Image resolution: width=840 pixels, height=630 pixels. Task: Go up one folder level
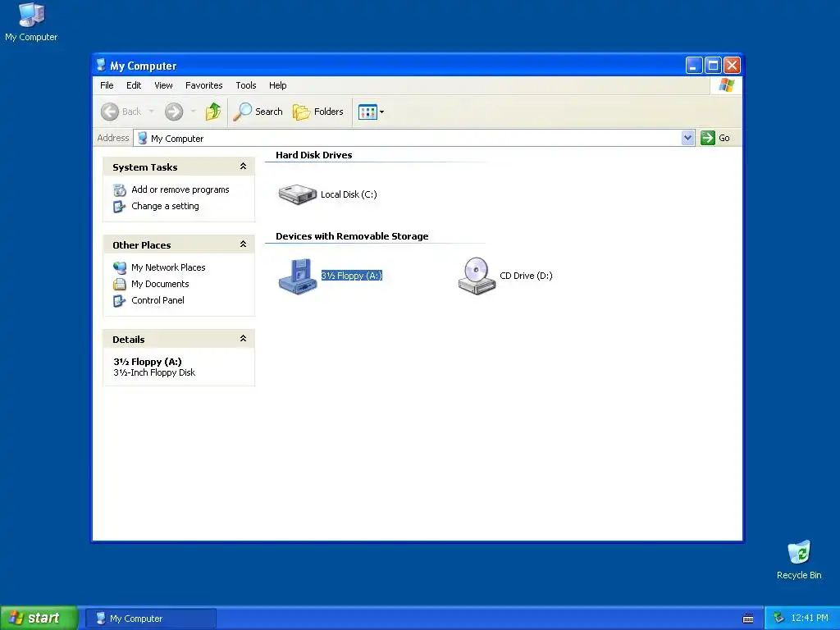pos(213,112)
